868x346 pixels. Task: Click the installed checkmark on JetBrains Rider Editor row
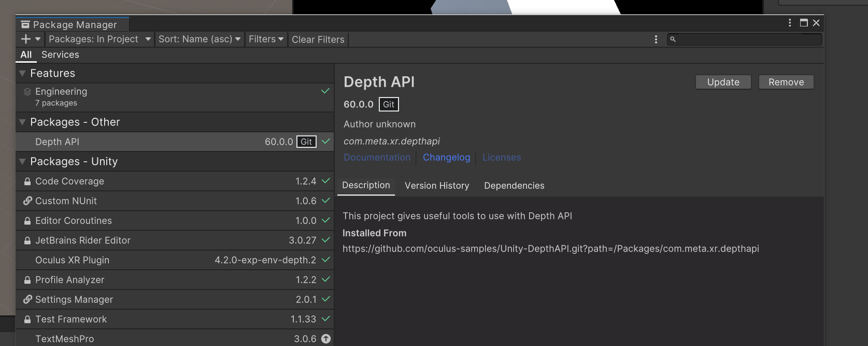(326, 240)
